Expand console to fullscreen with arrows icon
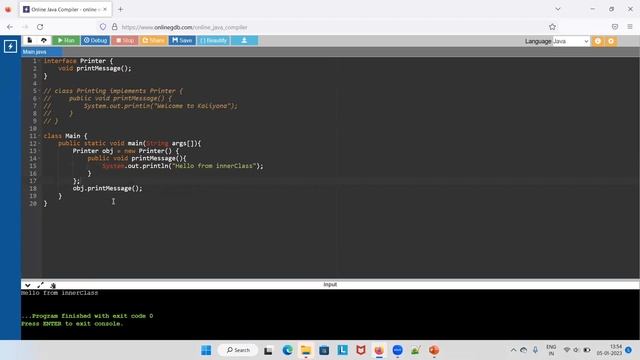The height and width of the screenshot is (360, 640). [40, 285]
